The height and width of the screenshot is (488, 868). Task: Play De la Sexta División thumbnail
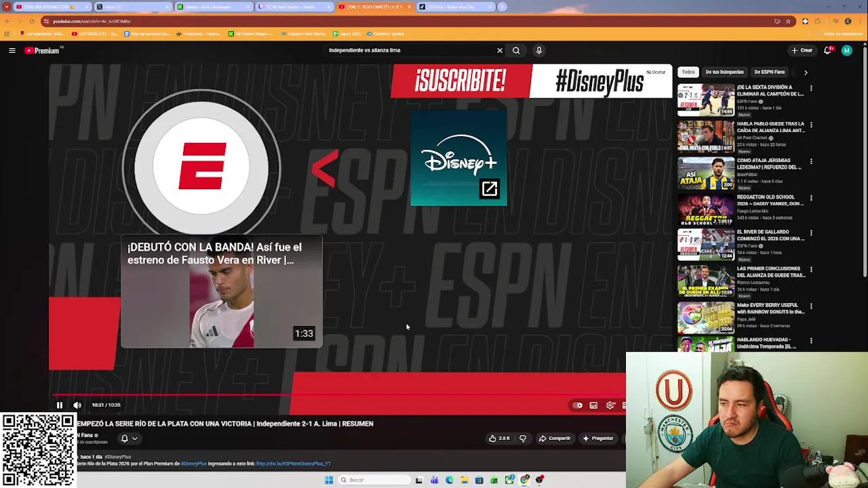[706, 100]
